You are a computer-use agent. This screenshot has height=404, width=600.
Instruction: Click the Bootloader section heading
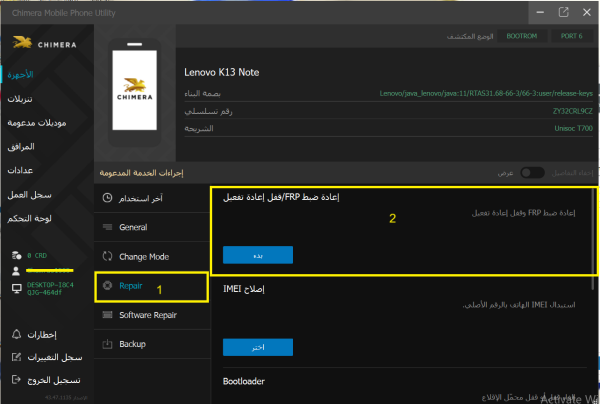(x=244, y=381)
